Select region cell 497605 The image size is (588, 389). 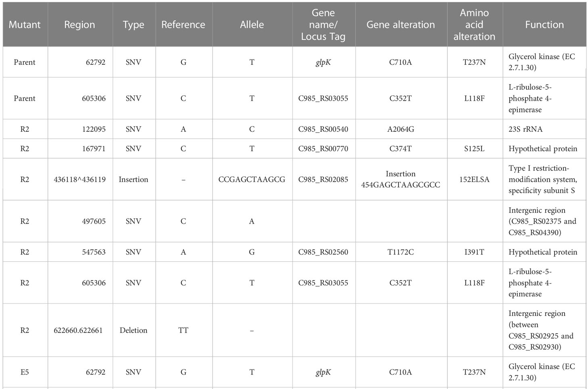93,221
